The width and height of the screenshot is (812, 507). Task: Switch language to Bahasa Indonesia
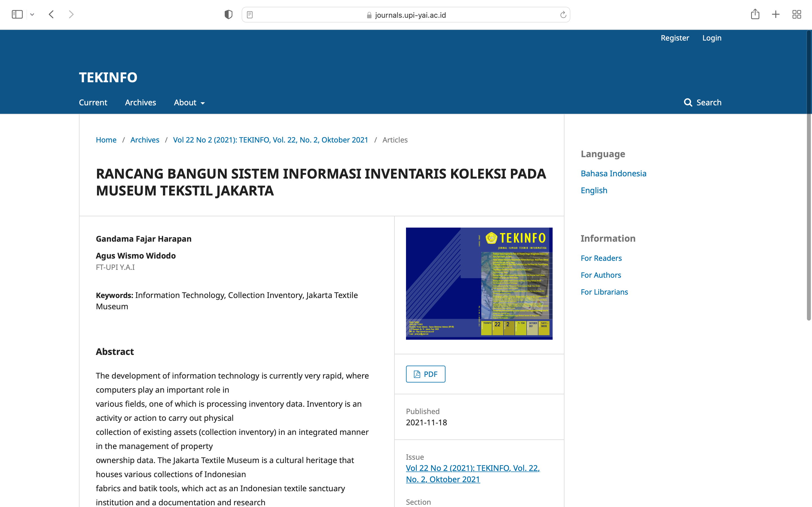click(613, 173)
